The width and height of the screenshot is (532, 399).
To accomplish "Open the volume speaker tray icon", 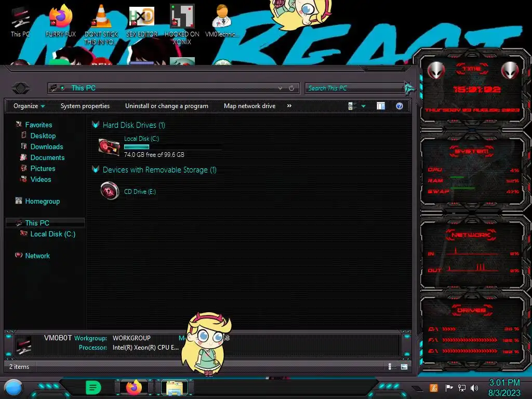I will pos(474,388).
